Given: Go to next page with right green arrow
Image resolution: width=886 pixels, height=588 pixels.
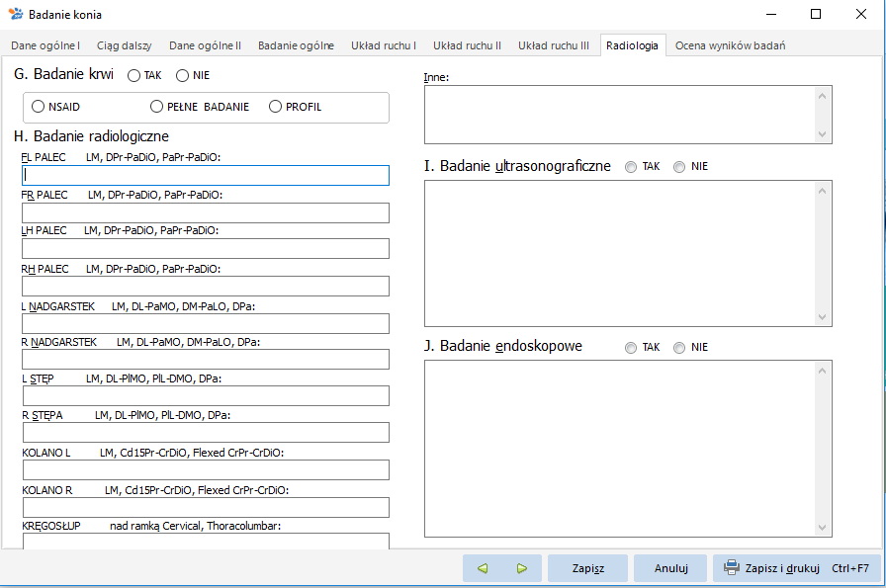Looking at the screenshot, I should pyautogui.click(x=522, y=568).
